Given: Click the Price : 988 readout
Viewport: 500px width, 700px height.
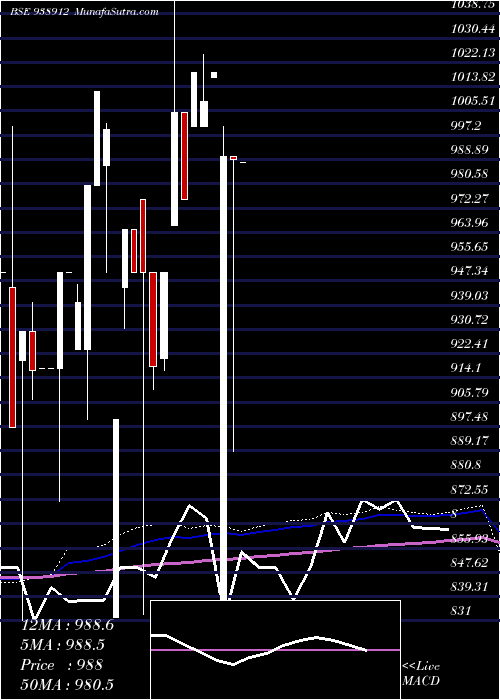Looking at the screenshot, I should (61, 665).
